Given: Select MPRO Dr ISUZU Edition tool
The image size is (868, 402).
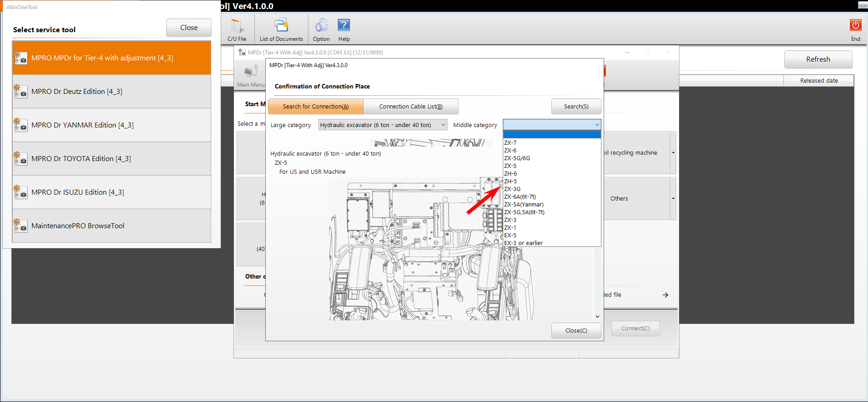Looking at the screenshot, I should (112, 192).
